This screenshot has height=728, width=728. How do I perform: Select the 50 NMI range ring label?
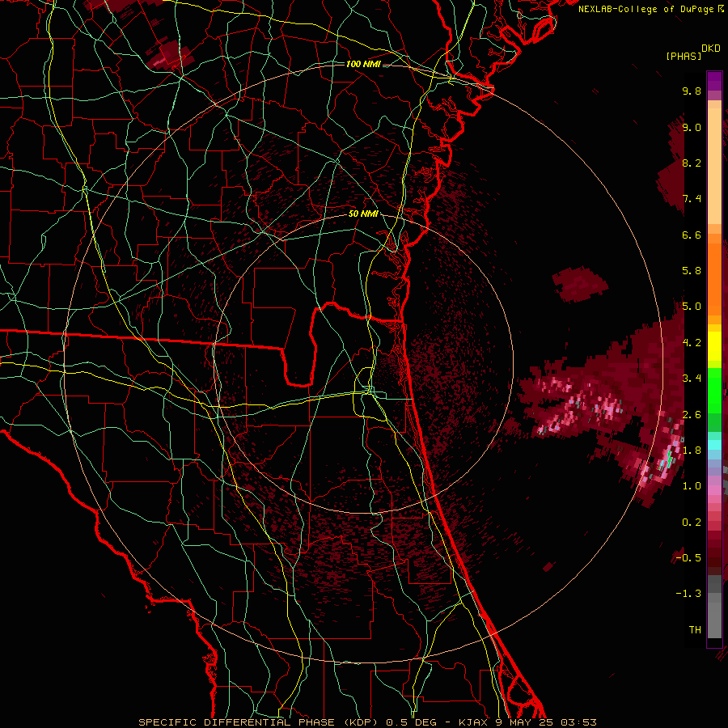point(363,214)
